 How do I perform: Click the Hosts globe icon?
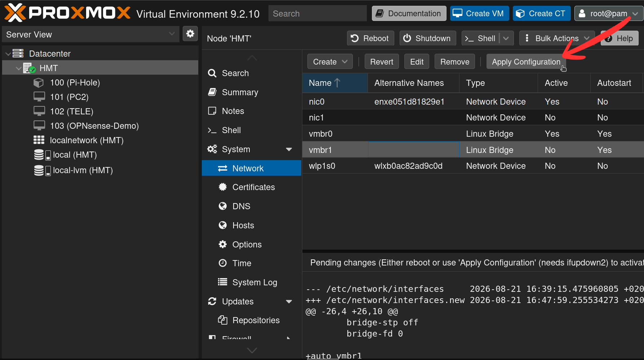[x=223, y=225]
